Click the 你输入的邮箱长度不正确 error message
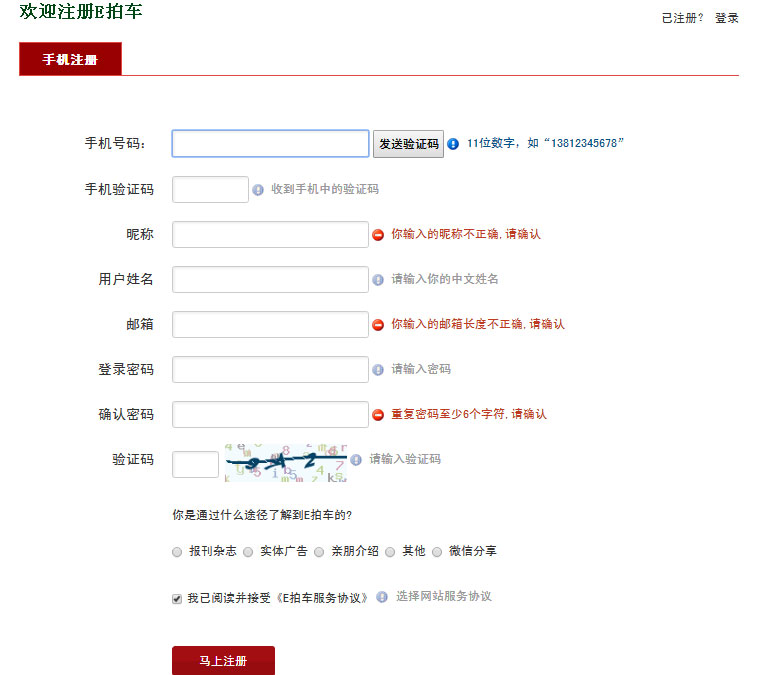This screenshot has width=770, height=675. [478, 324]
